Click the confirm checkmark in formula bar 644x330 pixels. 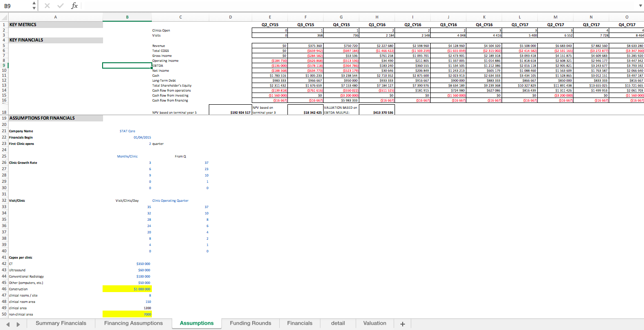point(61,5)
